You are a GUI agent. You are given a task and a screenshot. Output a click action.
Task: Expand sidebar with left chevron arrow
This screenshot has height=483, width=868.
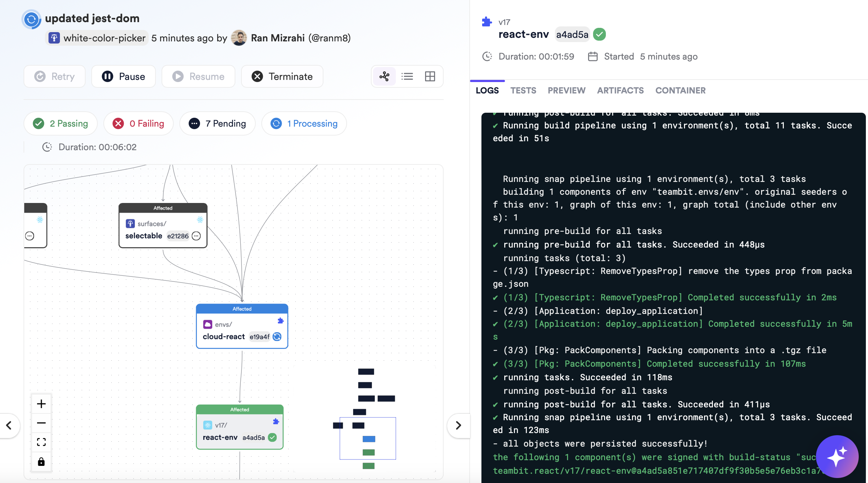[x=9, y=425]
